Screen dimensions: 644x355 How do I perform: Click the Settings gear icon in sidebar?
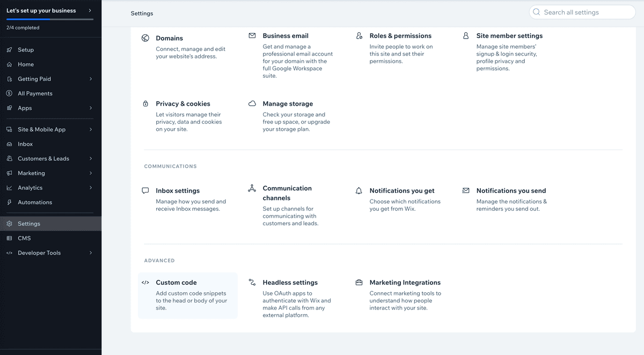9,224
